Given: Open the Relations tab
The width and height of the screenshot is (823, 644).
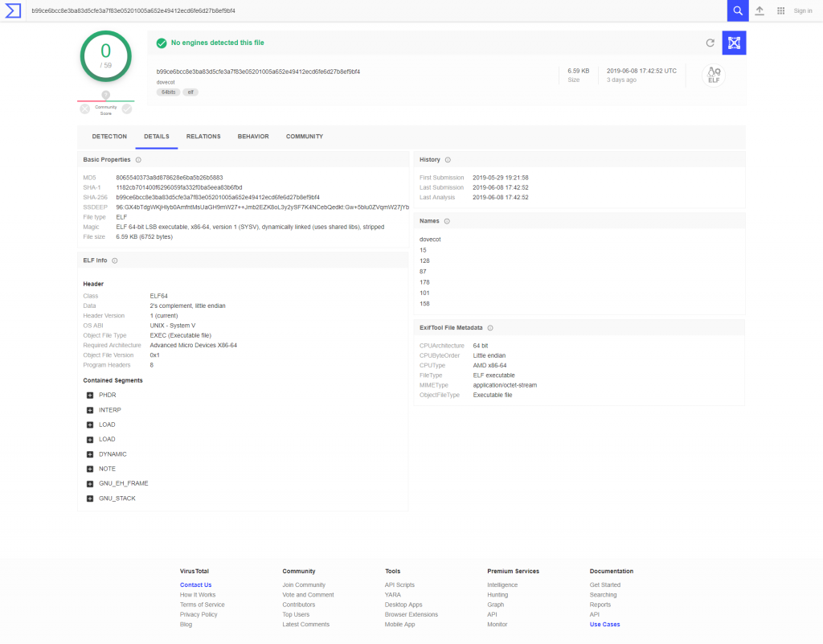Looking at the screenshot, I should coord(203,137).
